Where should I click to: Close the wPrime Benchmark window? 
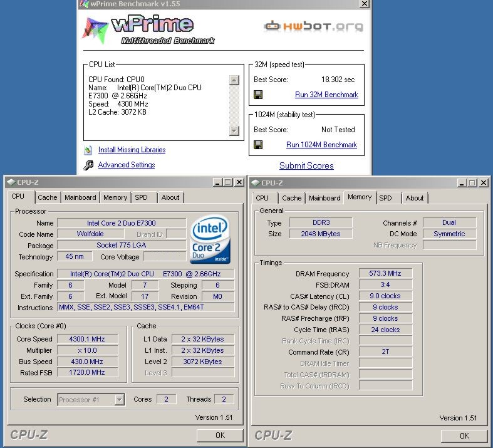point(365,4)
